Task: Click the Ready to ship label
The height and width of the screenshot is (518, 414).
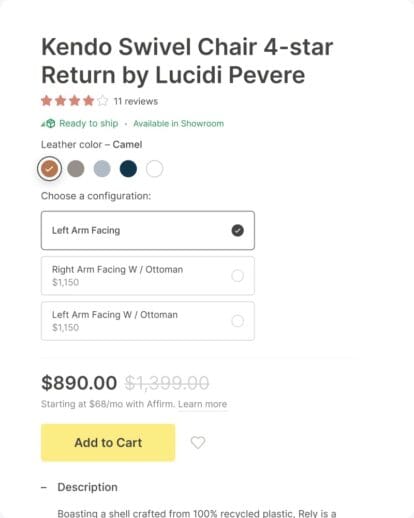Action: [x=89, y=124]
